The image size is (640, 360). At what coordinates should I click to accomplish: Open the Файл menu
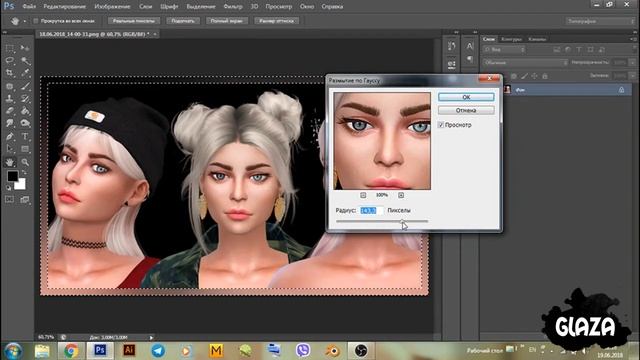click(x=29, y=7)
